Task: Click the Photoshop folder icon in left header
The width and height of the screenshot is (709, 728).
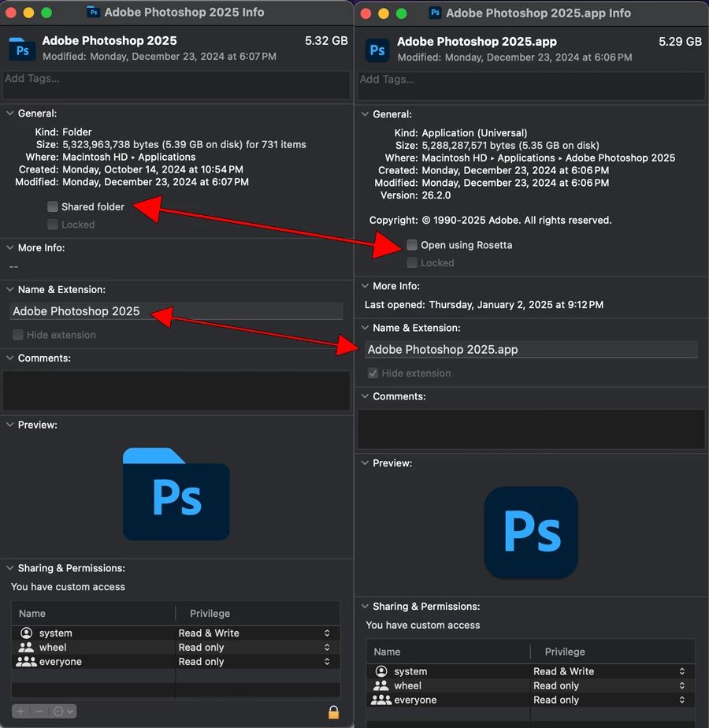Action: tap(22, 49)
